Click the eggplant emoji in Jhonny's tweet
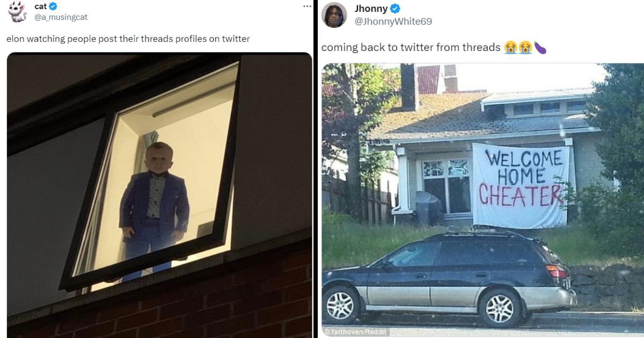Screen dimensions: 644x338 pos(540,48)
